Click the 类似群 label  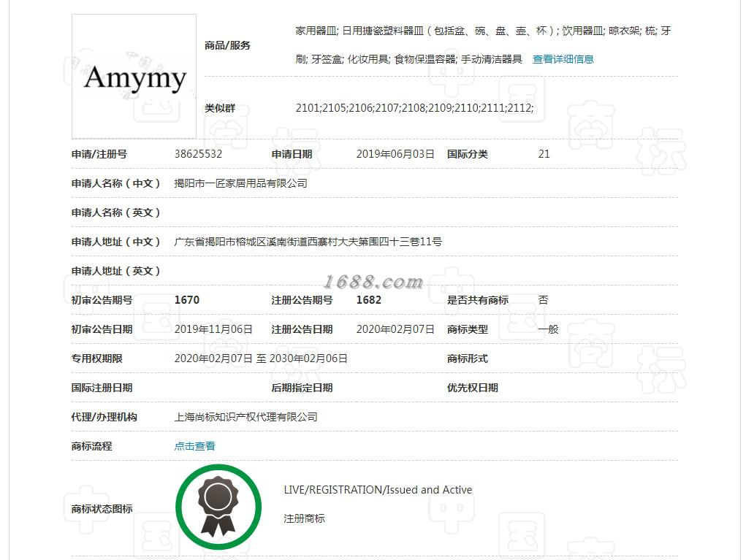(x=220, y=108)
